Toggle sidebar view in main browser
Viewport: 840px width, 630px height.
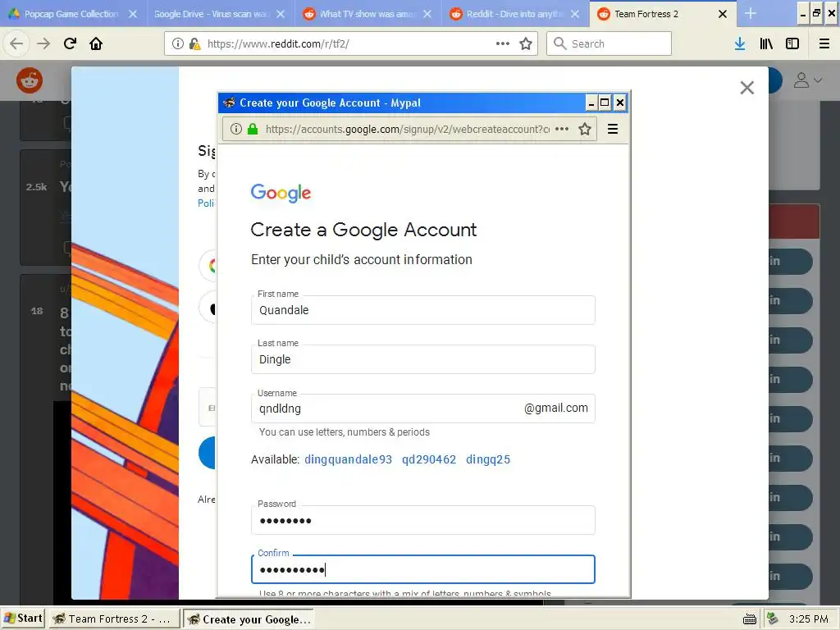pos(792,43)
